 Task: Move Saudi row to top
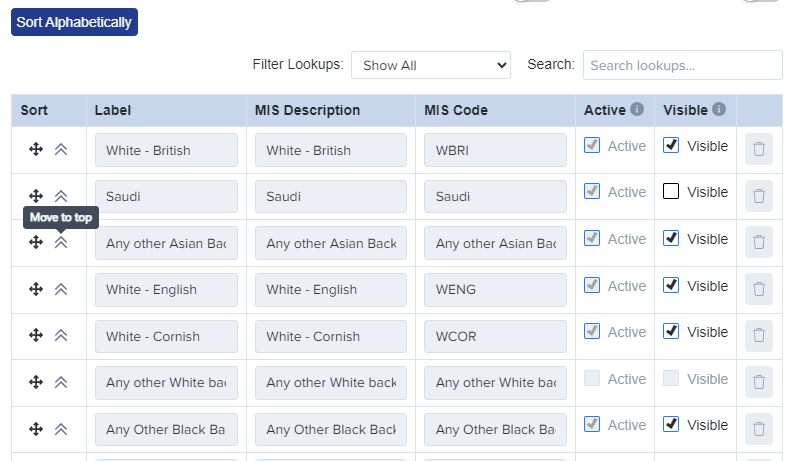[x=61, y=196]
